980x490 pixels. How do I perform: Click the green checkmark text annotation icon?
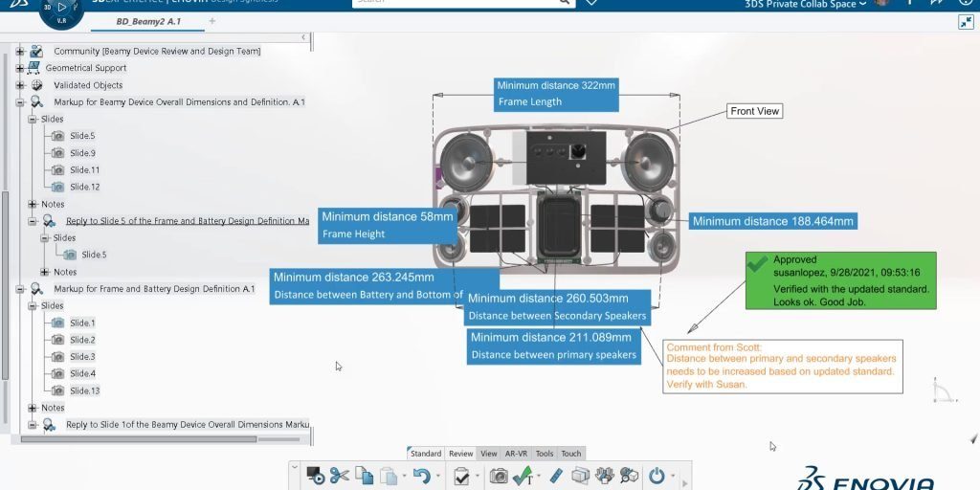click(x=523, y=477)
